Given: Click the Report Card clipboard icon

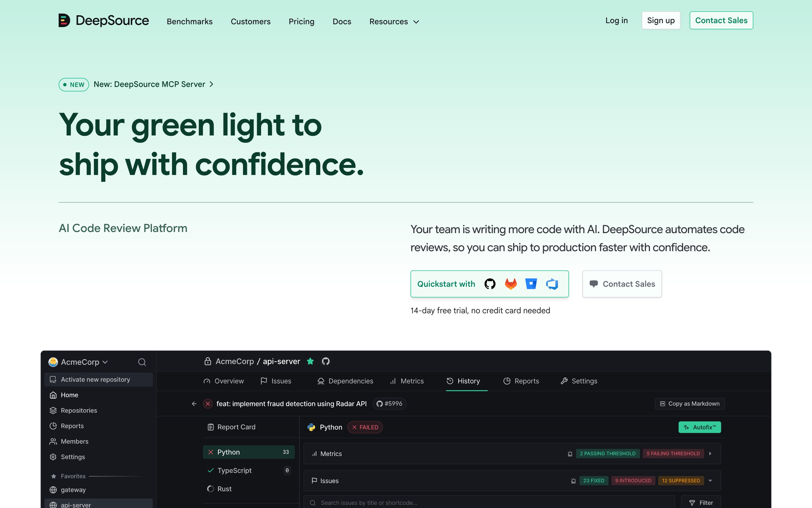Looking at the screenshot, I should [x=211, y=427].
